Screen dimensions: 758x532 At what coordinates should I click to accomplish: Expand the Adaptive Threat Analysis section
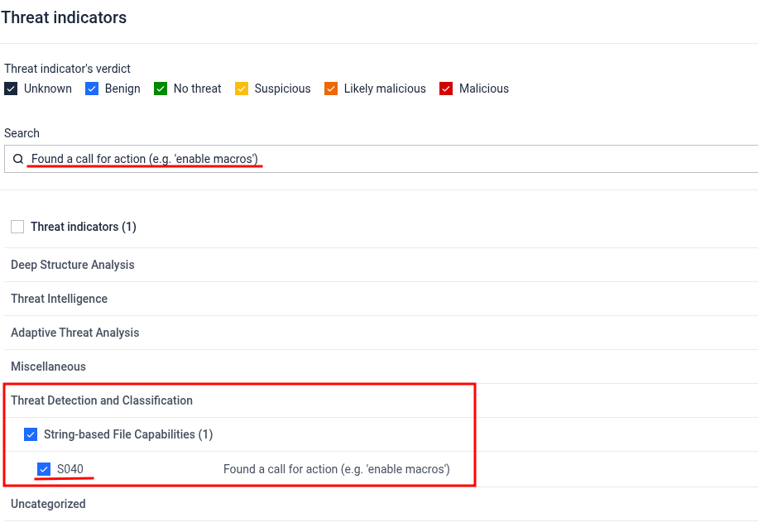(381, 333)
